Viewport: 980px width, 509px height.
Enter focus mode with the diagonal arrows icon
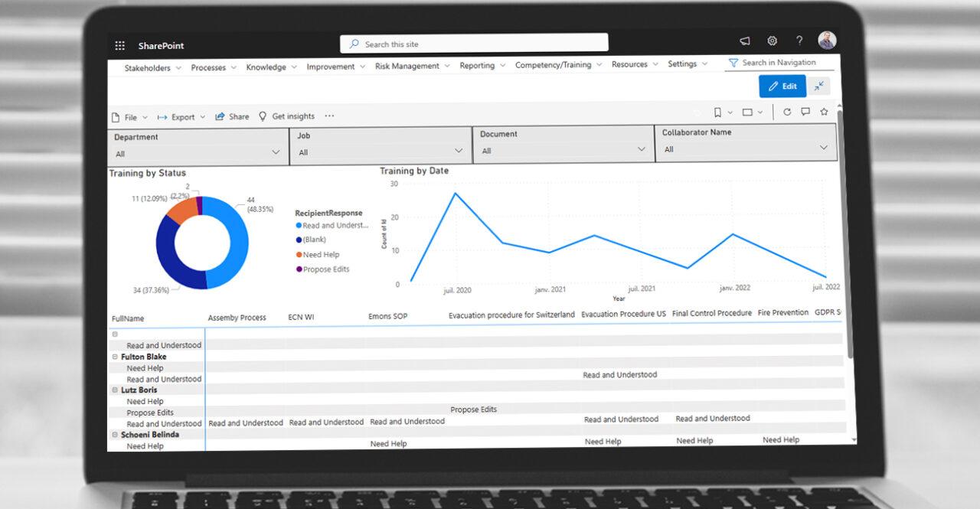click(819, 86)
